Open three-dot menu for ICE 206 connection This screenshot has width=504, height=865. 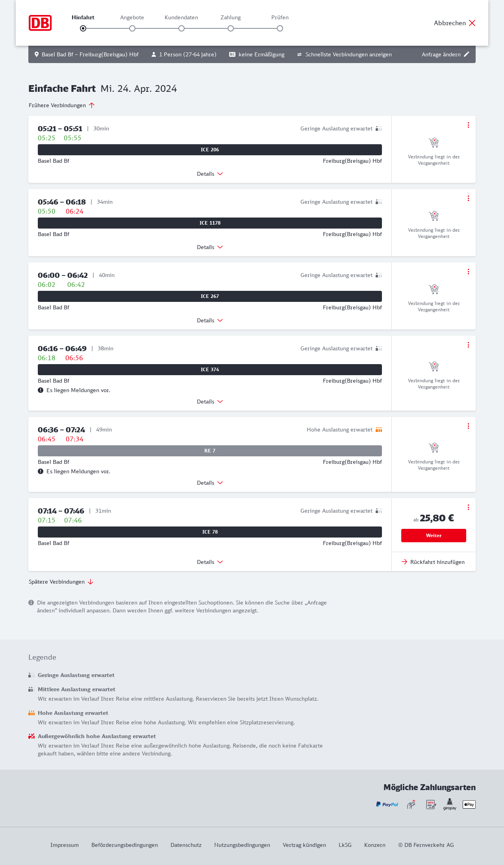(x=468, y=125)
